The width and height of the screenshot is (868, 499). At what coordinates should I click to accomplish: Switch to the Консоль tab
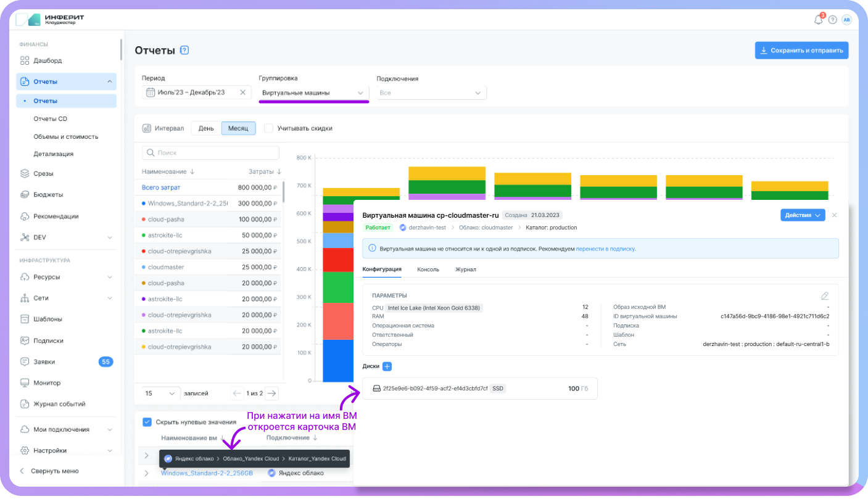coord(428,270)
